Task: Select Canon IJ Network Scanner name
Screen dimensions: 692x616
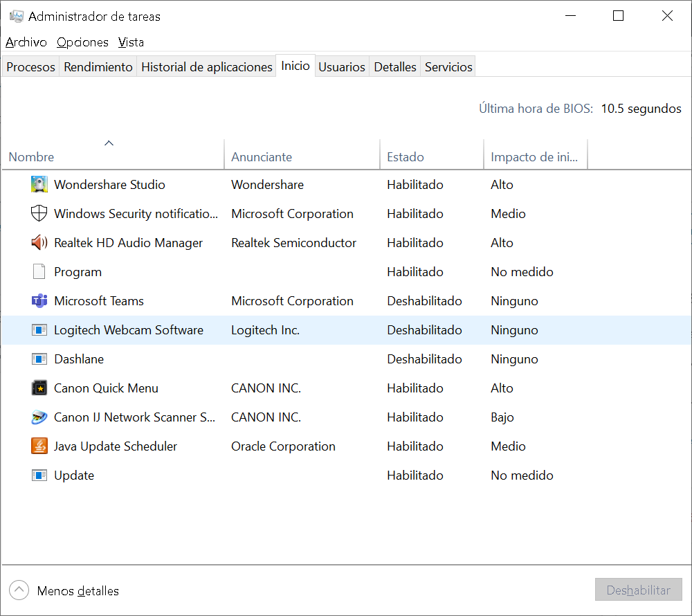Action: 135,417
